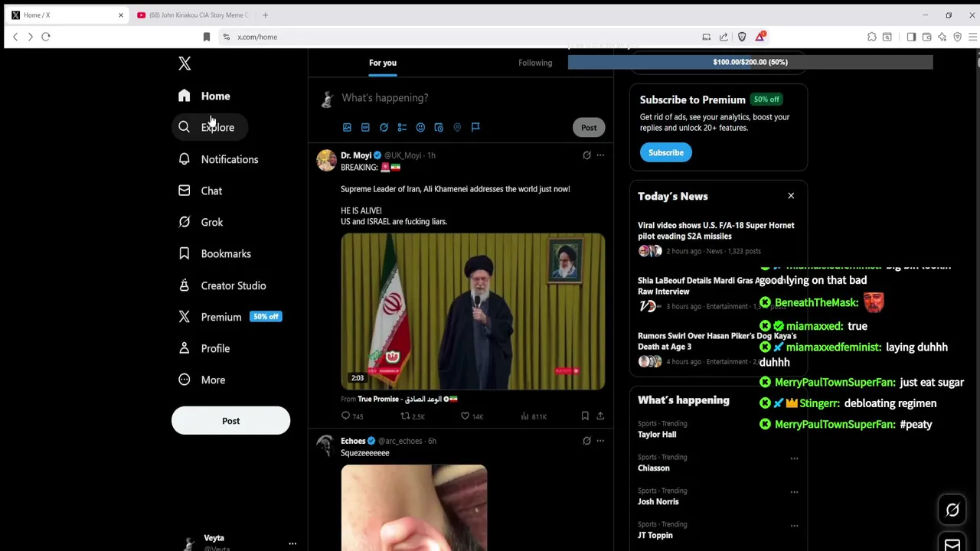Image resolution: width=980 pixels, height=551 pixels.
Task: Click the gray Post button in composer
Action: 589,128
